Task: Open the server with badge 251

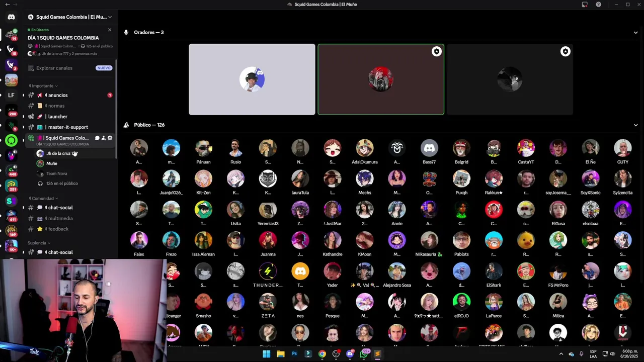Action: pos(11,186)
